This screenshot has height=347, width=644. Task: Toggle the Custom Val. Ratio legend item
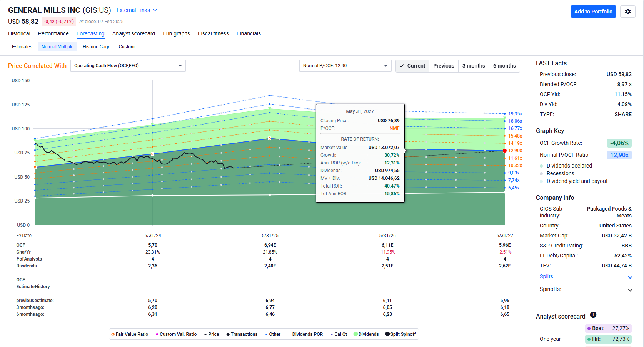tap(176, 334)
